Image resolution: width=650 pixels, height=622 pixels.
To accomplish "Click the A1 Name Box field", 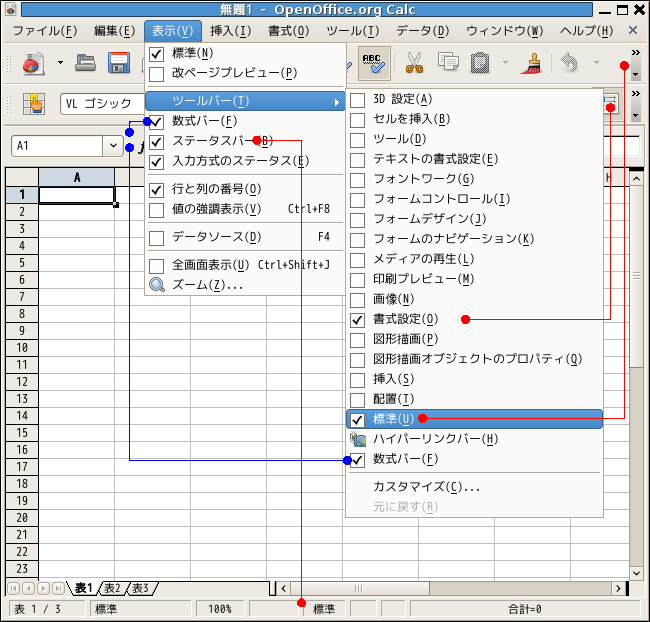I will (x=57, y=146).
